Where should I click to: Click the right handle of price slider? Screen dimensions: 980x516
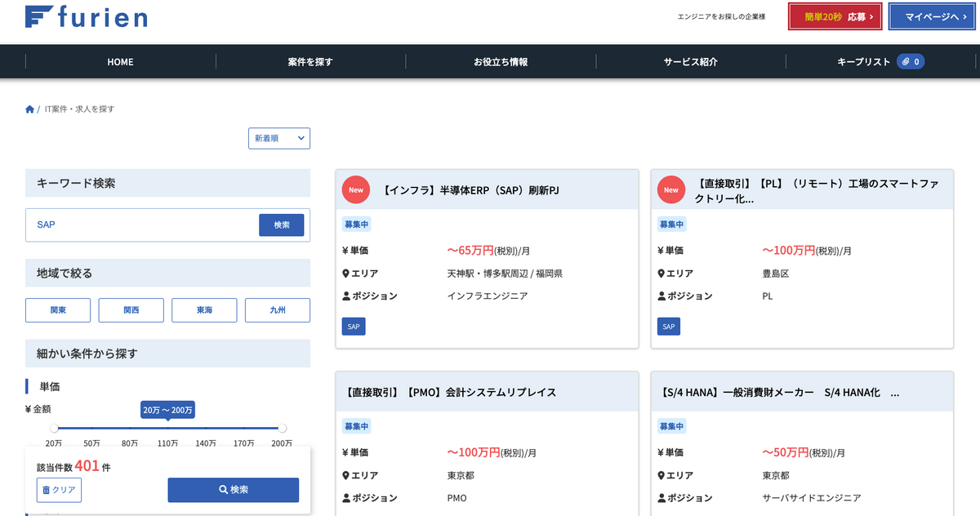tap(283, 428)
